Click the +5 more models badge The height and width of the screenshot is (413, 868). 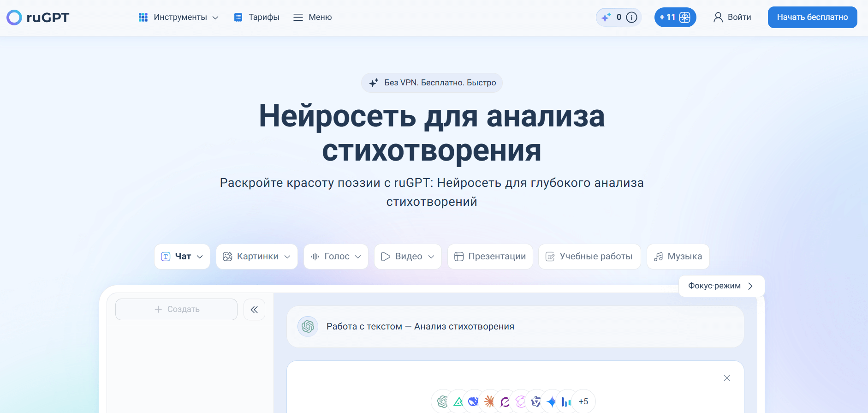[583, 401]
